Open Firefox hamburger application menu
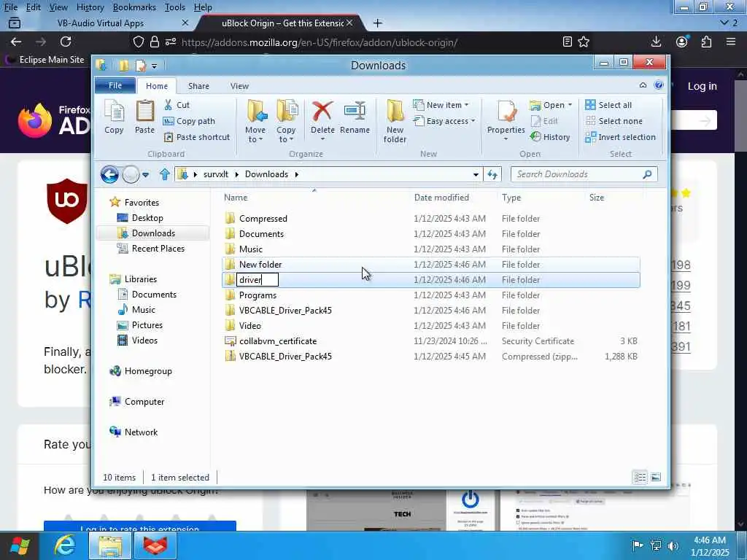The width and height of the screenshot is (747, 560). tap(731, 42)
